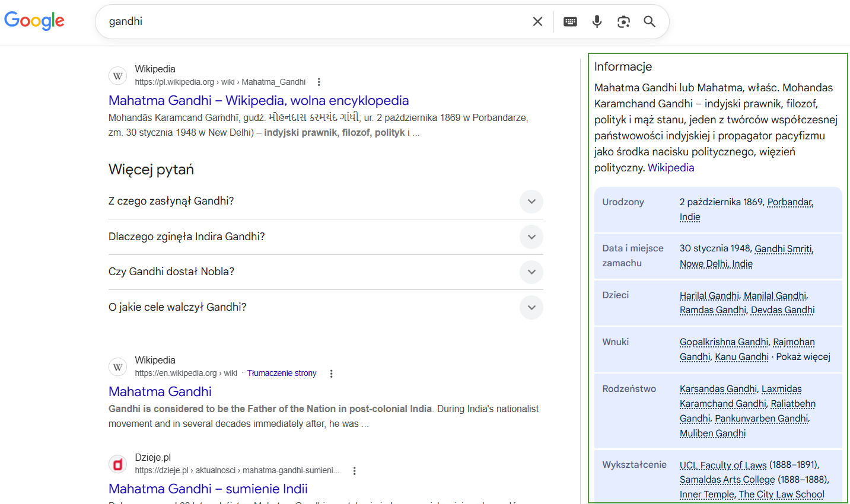Open the 'Manilal Gandhi' link
This screenshot has height=504, width=850.
[775, 295]
